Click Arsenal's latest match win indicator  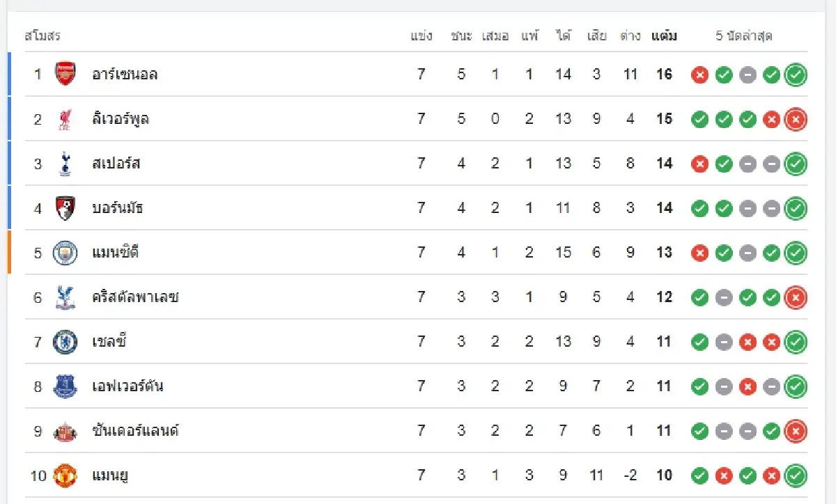click(795, 74)
